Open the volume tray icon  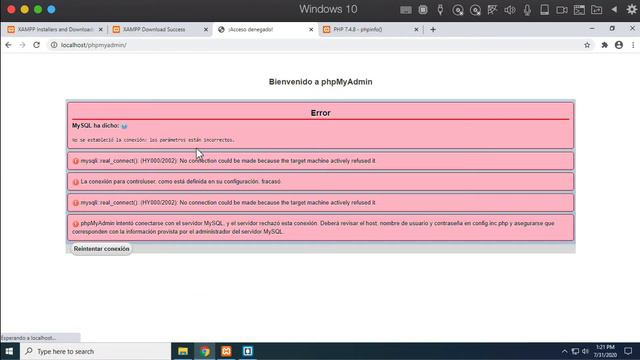coord(585,351)
